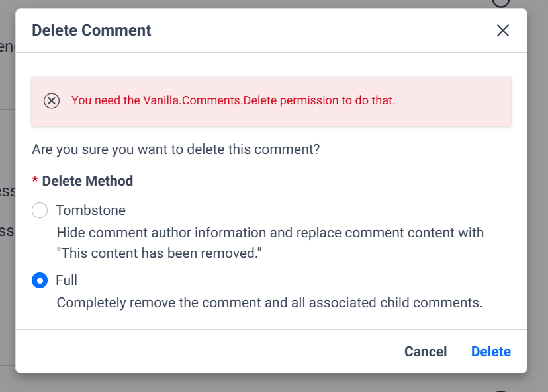This screenshot has height=392, width=548.
Task: Close the Delete Comment dialog
Action: pyautogui.click(x=503, y=30)
